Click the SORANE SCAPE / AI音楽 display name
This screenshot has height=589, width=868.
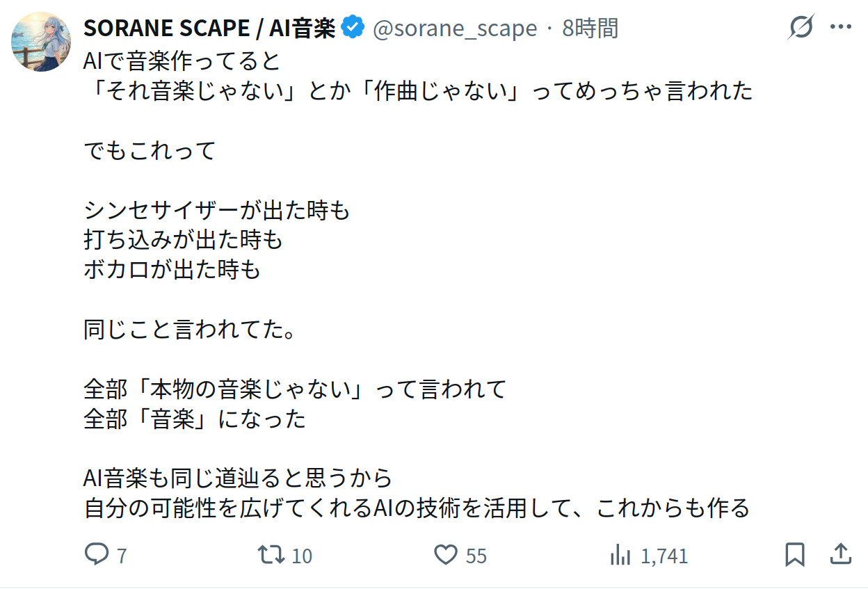coord(209,29)
